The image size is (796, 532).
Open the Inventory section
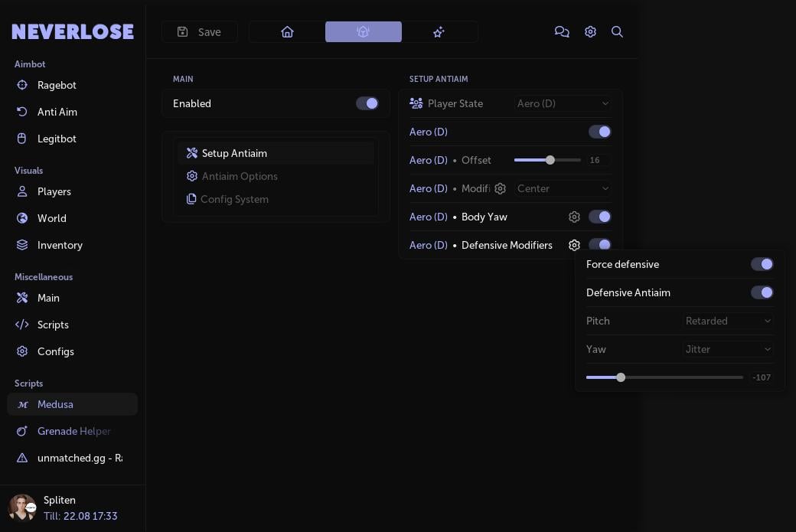coord(60,245)
